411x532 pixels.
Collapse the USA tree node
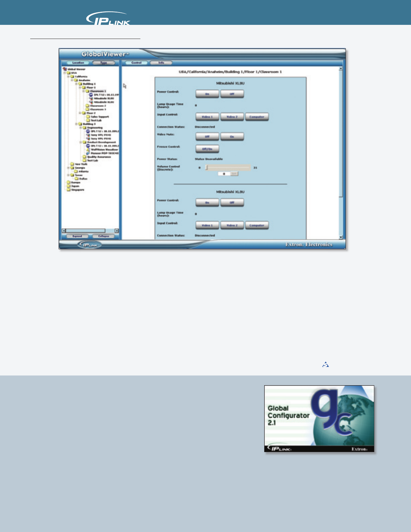click(64, 73)
